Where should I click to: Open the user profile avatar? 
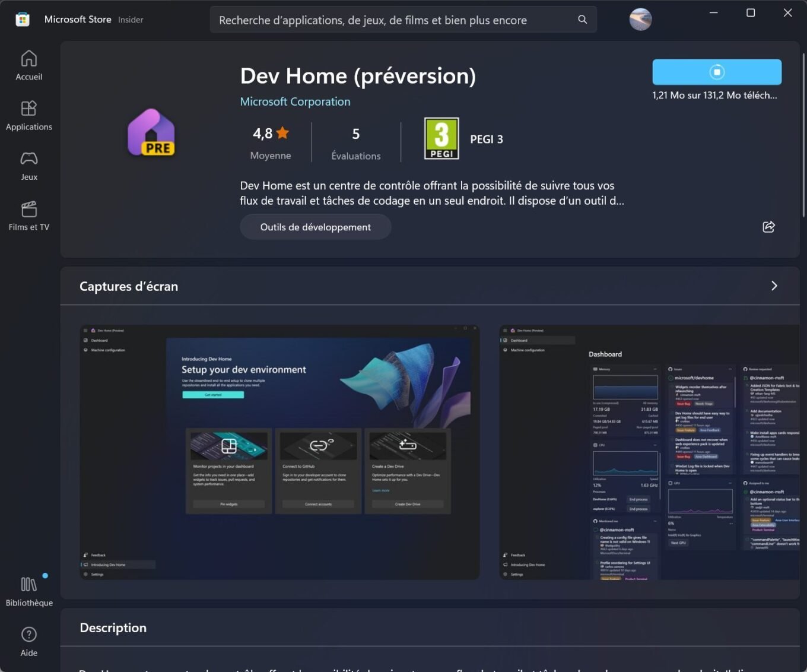640,20
